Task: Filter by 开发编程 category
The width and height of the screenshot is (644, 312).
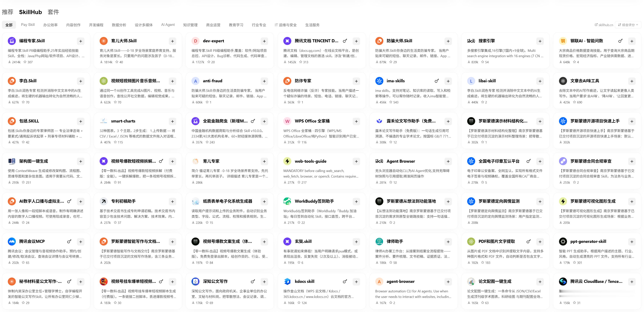Action: coord(96,25)
